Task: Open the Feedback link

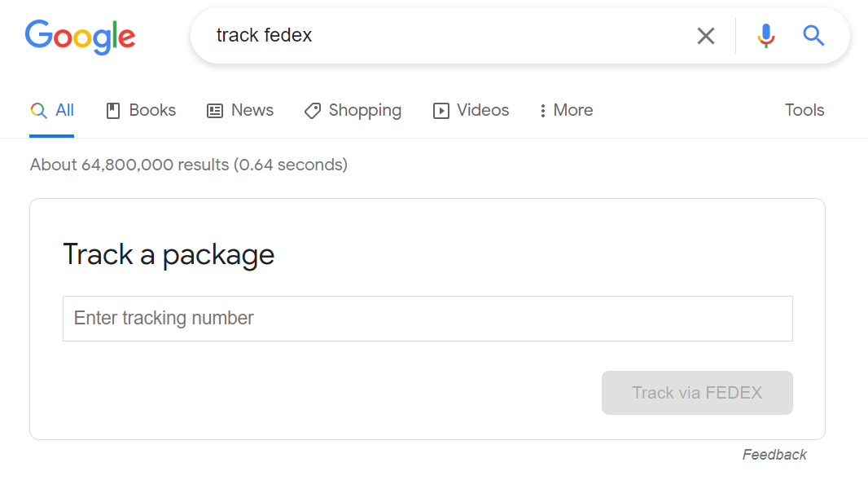Action: (x=774, y=454)
